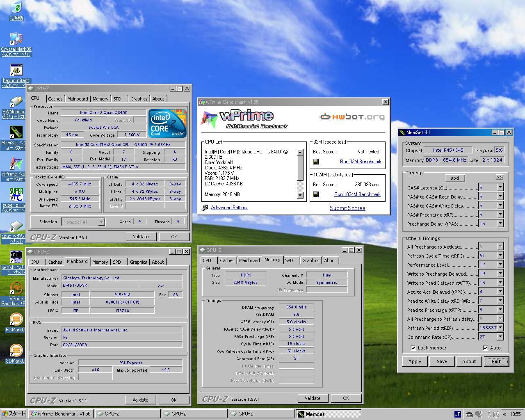525x420 pixels.
Task: Launch the cpuz desktop shortcut icon
Action: (x=16, y=226)
